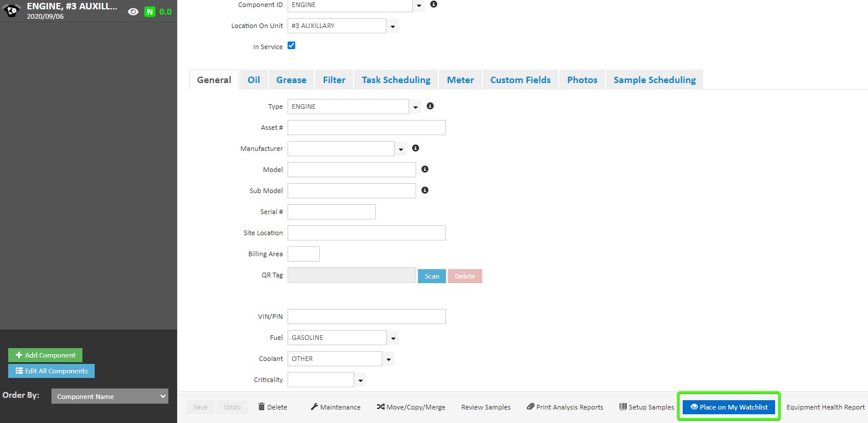Screen dimensions: 868x423
Task: Click the info icon next to Type
Action: (430, 106)
